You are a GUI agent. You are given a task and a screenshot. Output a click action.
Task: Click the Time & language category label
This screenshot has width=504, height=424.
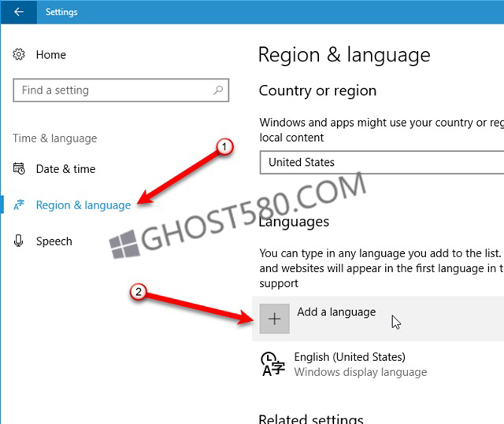[x=55, y=138]
